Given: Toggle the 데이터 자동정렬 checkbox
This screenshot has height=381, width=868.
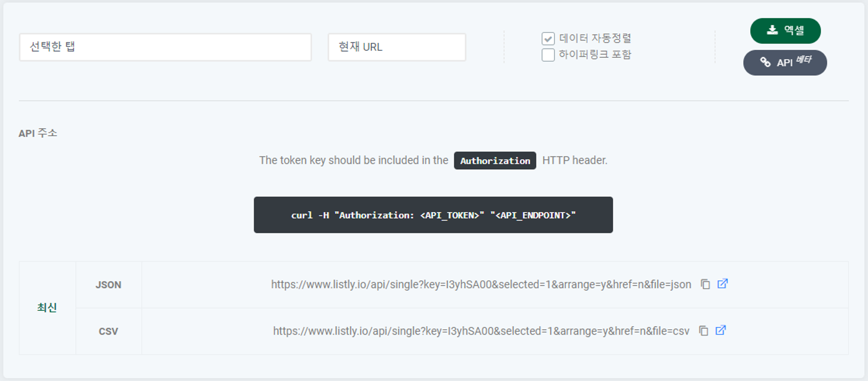Looking at the screenshot, I should [x=548, y=38].
